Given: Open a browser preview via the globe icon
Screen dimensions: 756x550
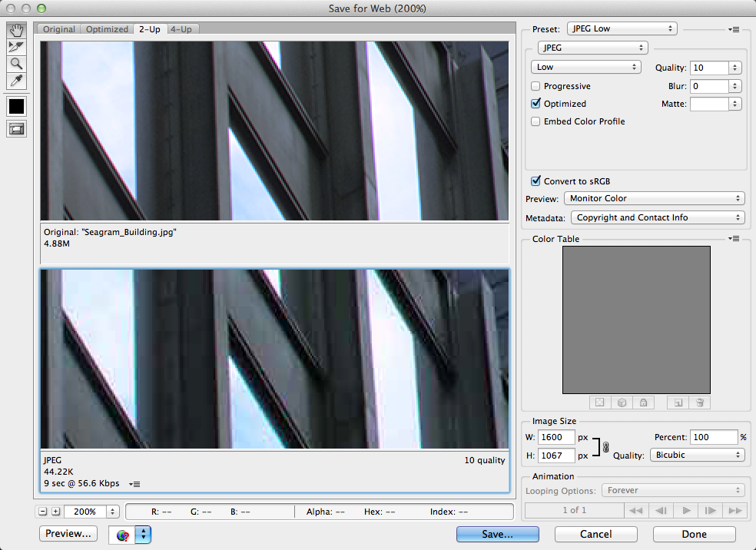Looking at the screenshot, I should point(121,535).
